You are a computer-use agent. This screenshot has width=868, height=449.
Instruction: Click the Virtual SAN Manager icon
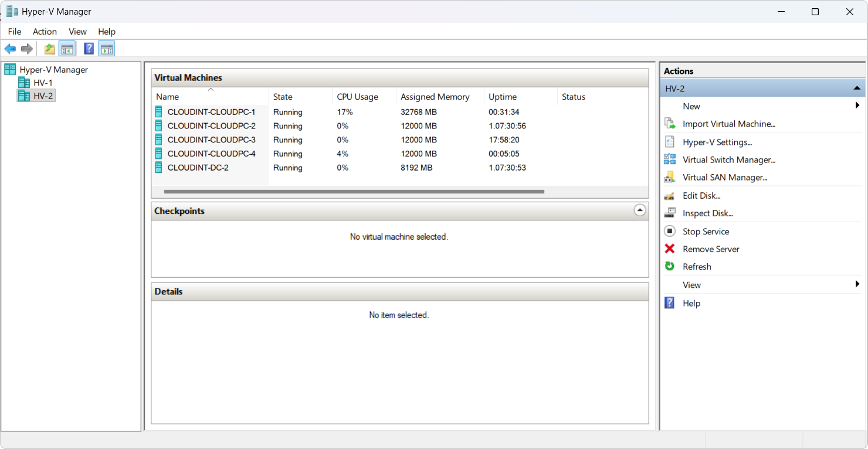coord(670,177)
